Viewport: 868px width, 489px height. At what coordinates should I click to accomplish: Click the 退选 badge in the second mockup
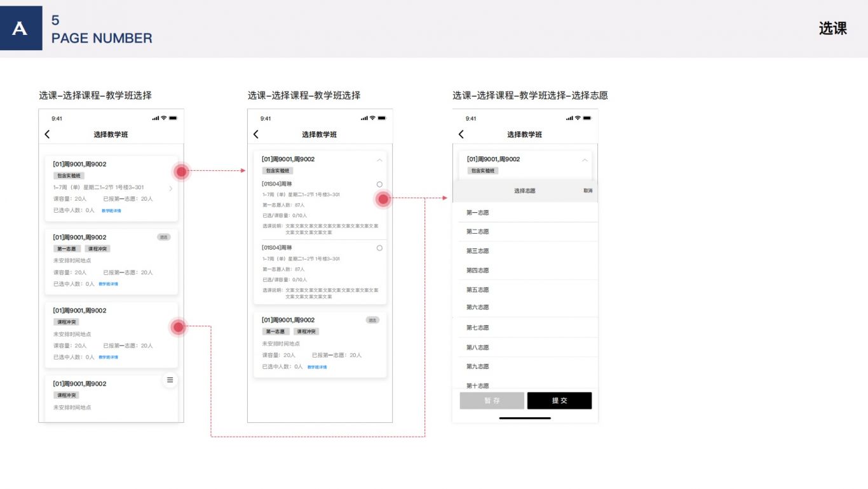(x=372, y=320)
